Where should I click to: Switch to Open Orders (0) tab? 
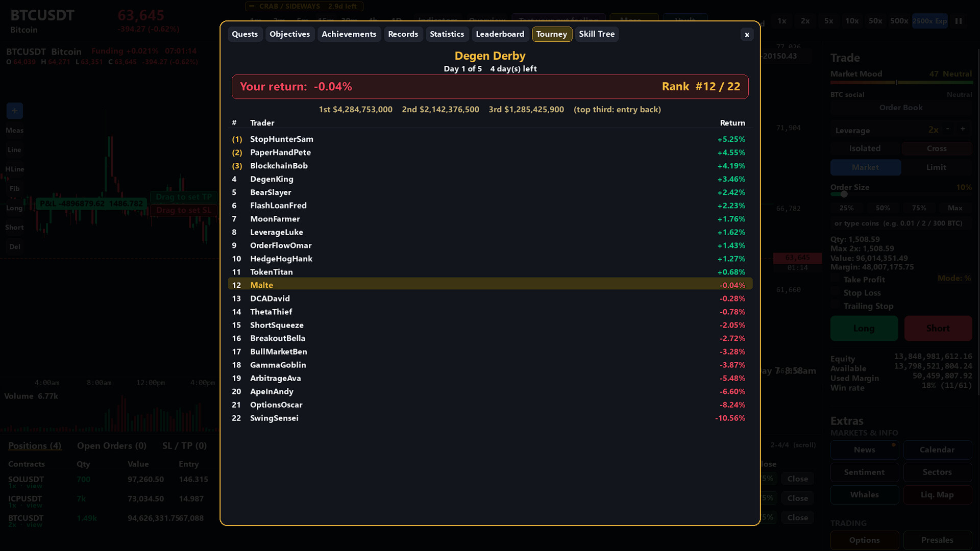(112, 446)
